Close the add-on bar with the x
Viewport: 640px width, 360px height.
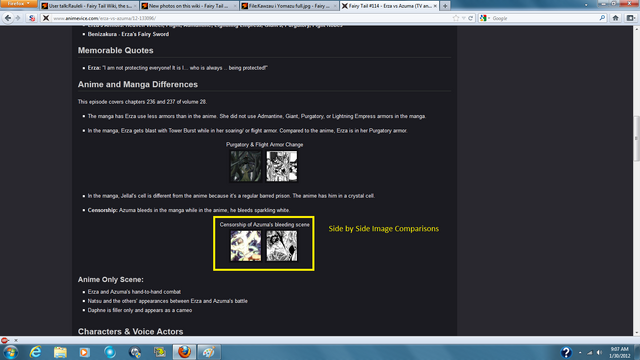point(16,340)
